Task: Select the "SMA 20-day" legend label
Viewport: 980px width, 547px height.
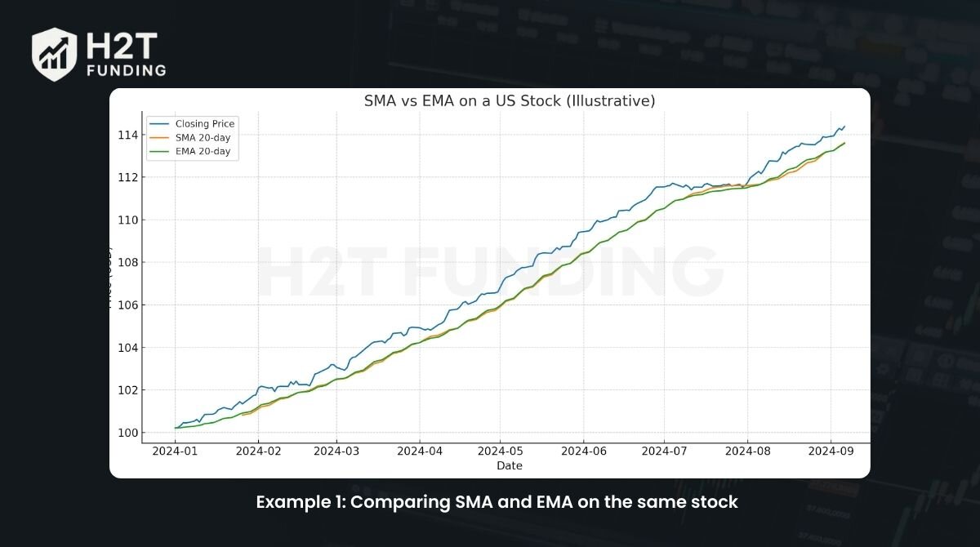Action: (x=203, y=137)
